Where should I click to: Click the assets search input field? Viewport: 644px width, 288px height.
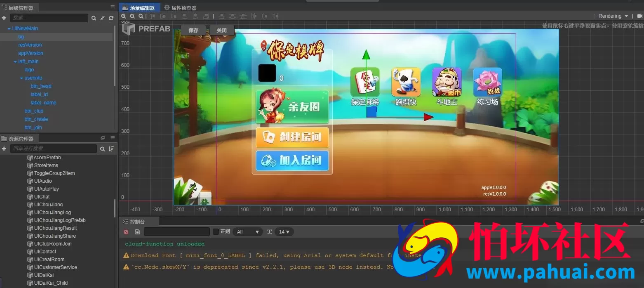pyautogui.click(x=54, y=149)
